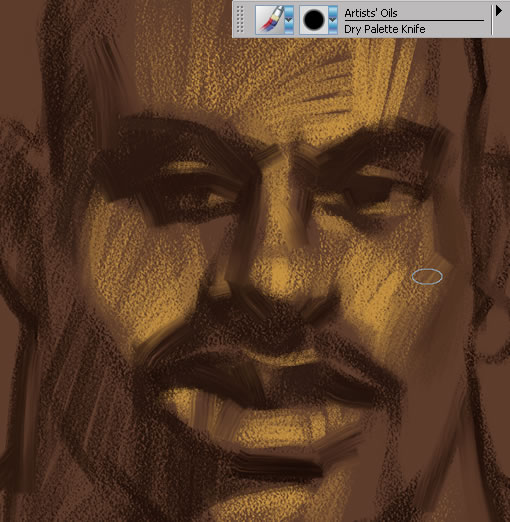Expand the brush category dropdown arrow
Viewport: 510px width, 522px height.
point(289,20)
